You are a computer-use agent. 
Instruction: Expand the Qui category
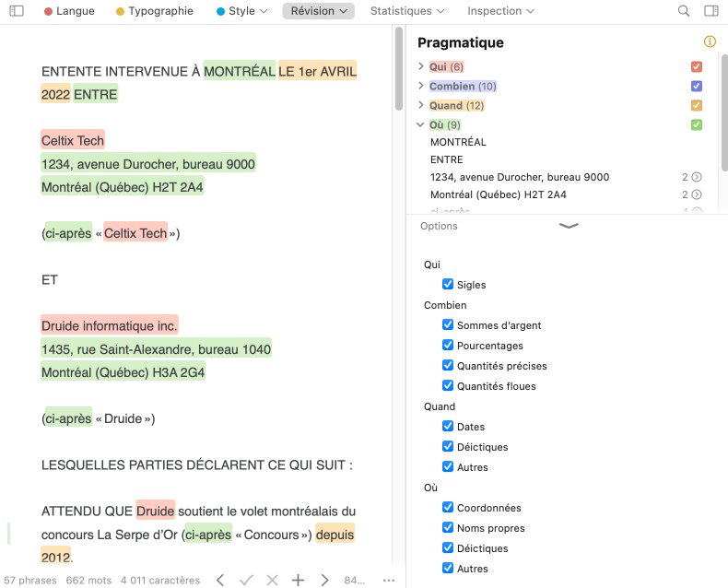pos(421,66)
